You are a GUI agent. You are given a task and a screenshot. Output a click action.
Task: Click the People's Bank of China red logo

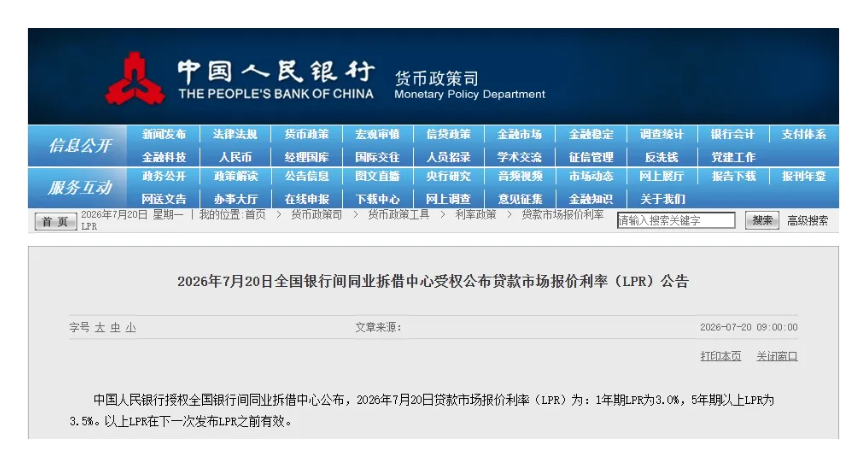click(134, 78)
